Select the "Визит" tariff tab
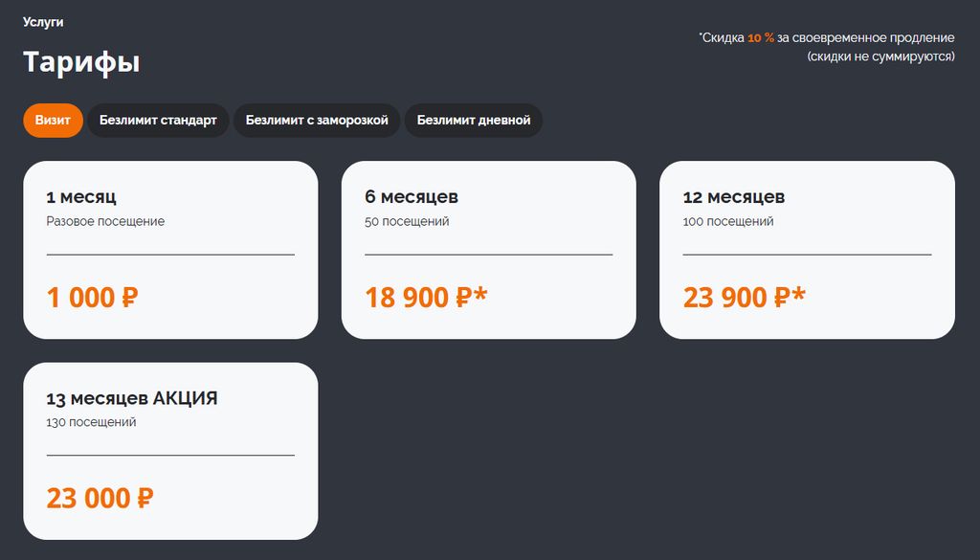This screenshot has height=560, width=980. click(x=54, y=121)
